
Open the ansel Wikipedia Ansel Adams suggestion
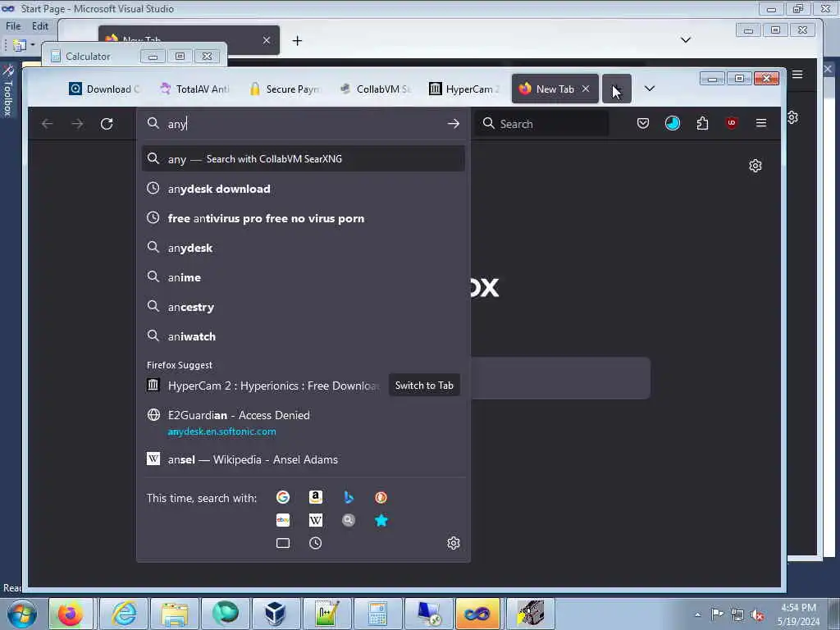[304, 459]
